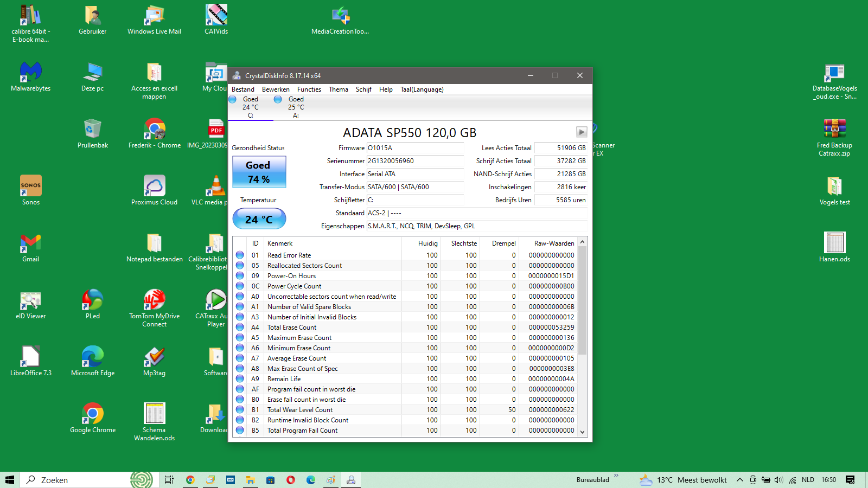
Task: Open the Functies menu
Action: click(309, 89)
